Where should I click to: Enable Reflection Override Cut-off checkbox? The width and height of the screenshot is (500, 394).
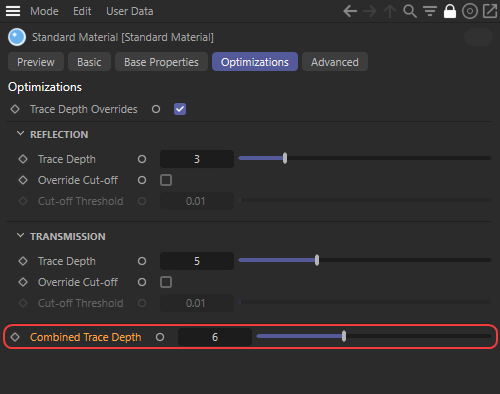[166, 180]
